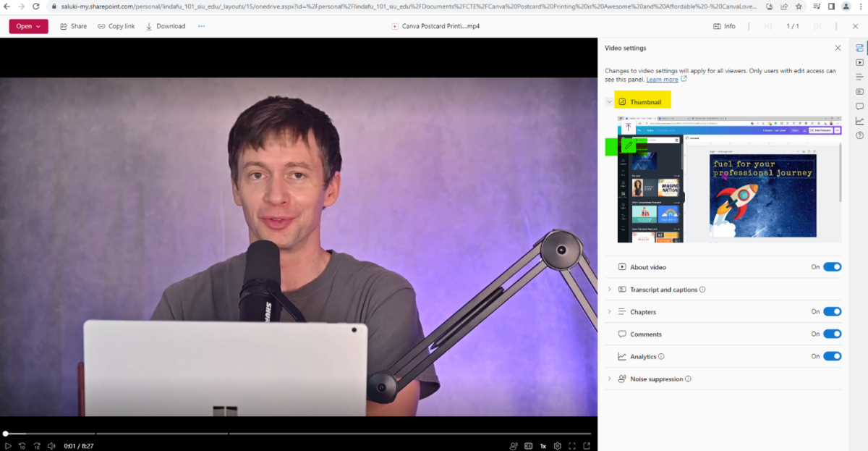Open the video playback settings gear
The width and height of the screenshot is (868, 451).
557,445
